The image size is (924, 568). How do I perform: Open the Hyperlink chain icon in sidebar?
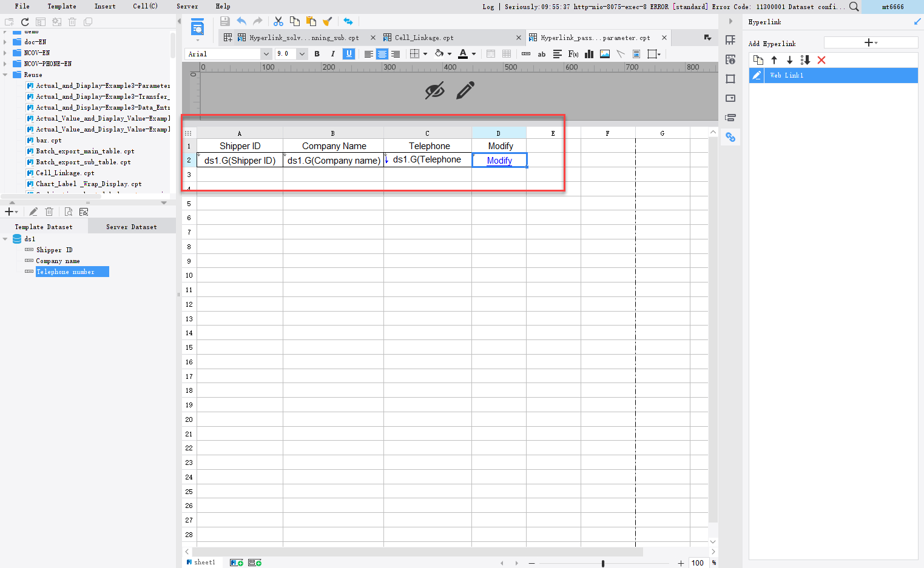click(x=730, y=137)
